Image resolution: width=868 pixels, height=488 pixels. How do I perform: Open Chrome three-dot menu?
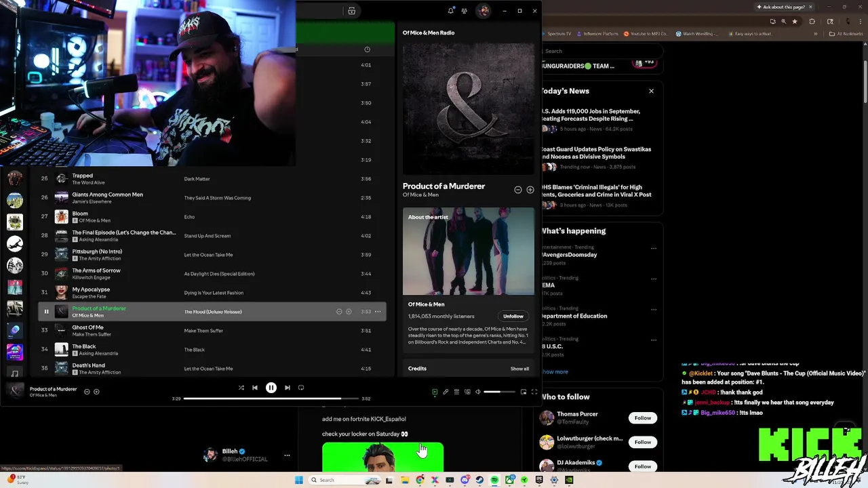click(x=861, y=21)
